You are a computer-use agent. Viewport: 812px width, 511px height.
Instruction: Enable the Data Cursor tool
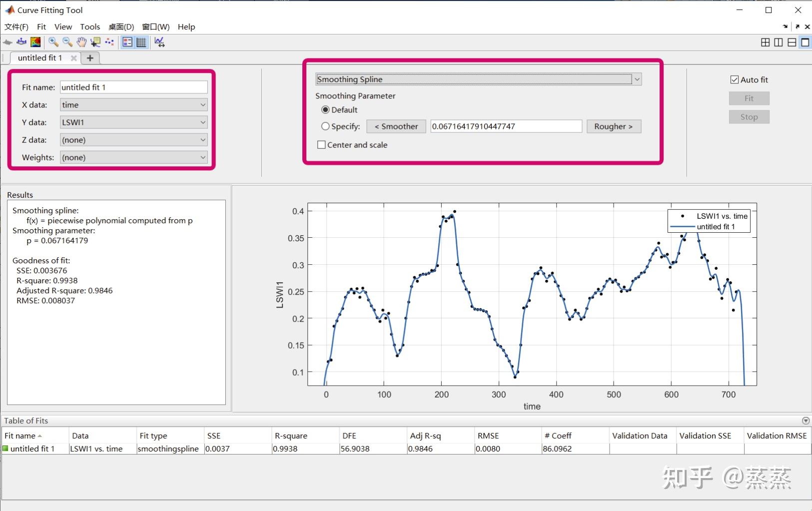pyautogui.click(x=95, y=42)
